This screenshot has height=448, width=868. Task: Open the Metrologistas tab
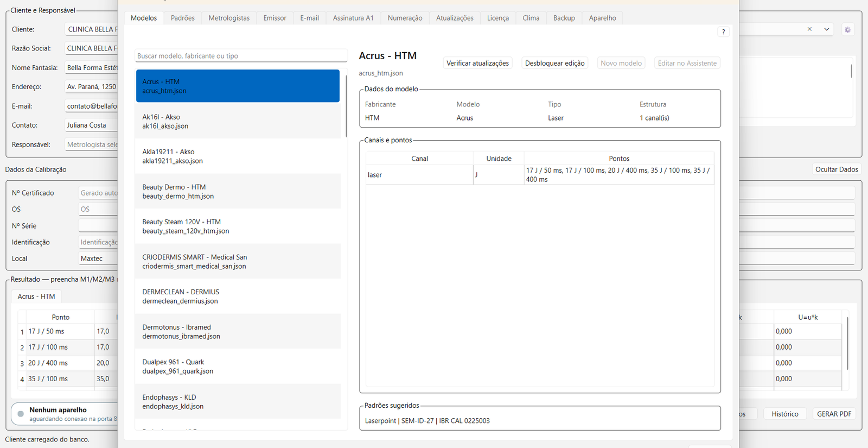tap(229, 18)
